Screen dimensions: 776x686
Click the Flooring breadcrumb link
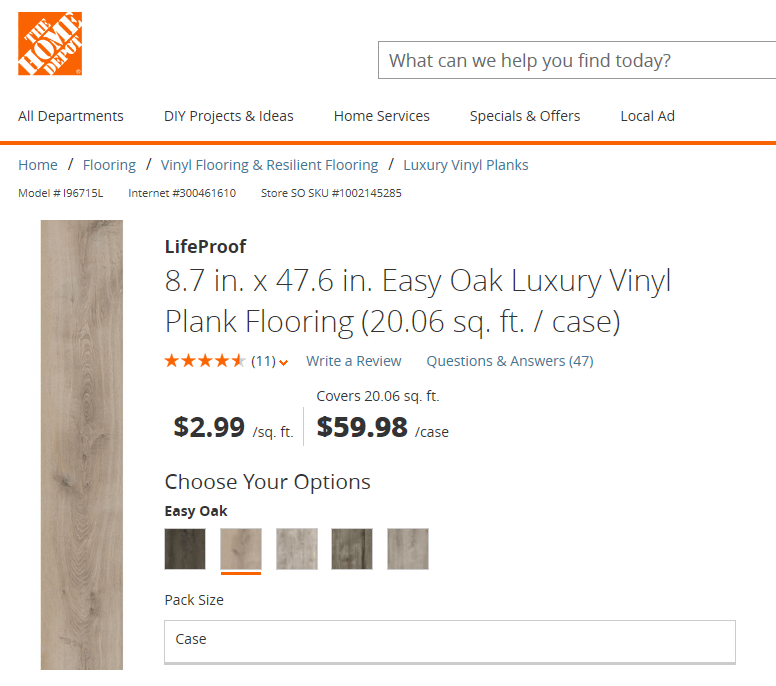pos(109,165)
